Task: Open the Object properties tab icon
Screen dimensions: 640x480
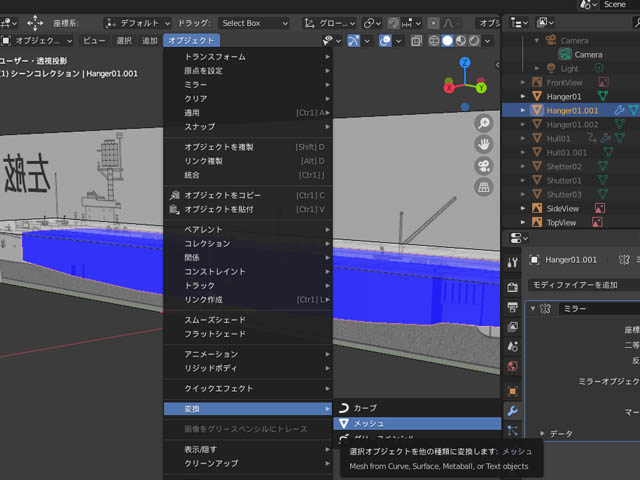Action: (x=513, y=391)
